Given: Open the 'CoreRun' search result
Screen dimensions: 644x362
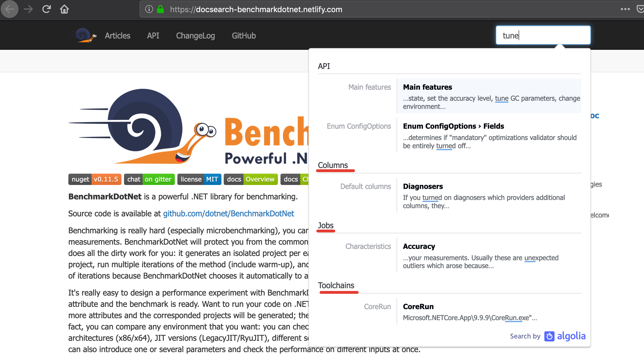Looking at the screenshot, I should [489, 312].
